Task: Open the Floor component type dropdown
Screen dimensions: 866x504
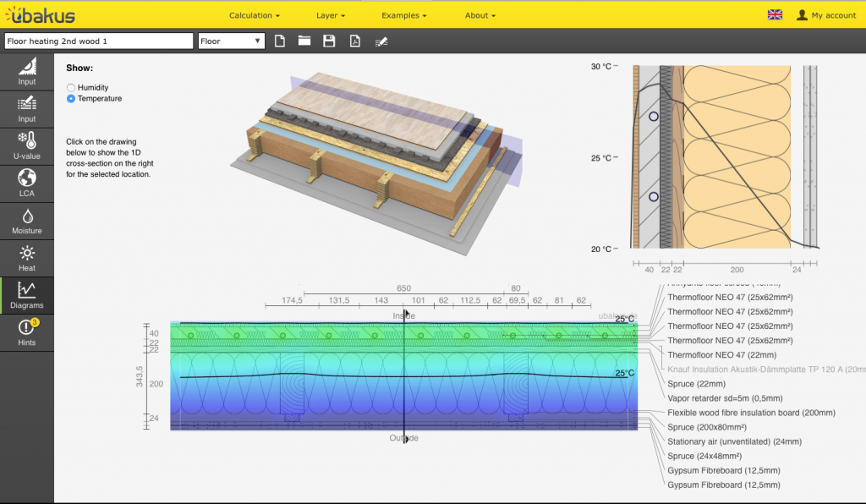Action: point(231,41)
